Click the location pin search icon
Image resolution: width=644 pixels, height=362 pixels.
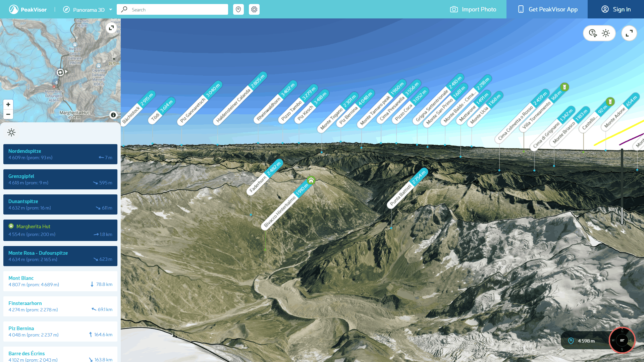[238, 9]
